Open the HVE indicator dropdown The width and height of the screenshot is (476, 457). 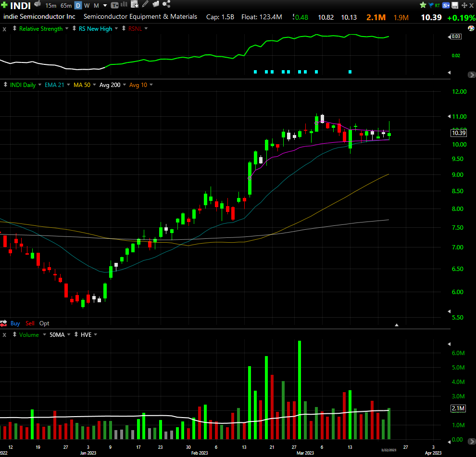pyautogui.click(x=96, y=334)
